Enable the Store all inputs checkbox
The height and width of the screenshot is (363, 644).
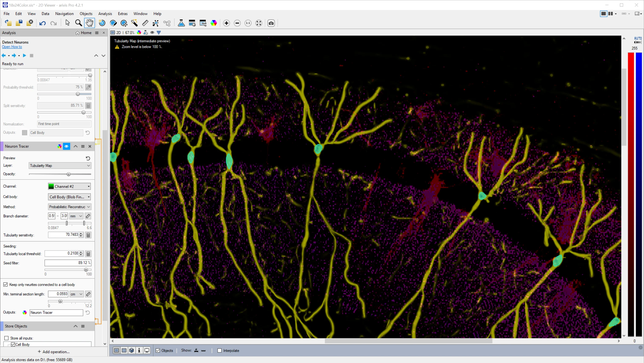click(7, 338)
